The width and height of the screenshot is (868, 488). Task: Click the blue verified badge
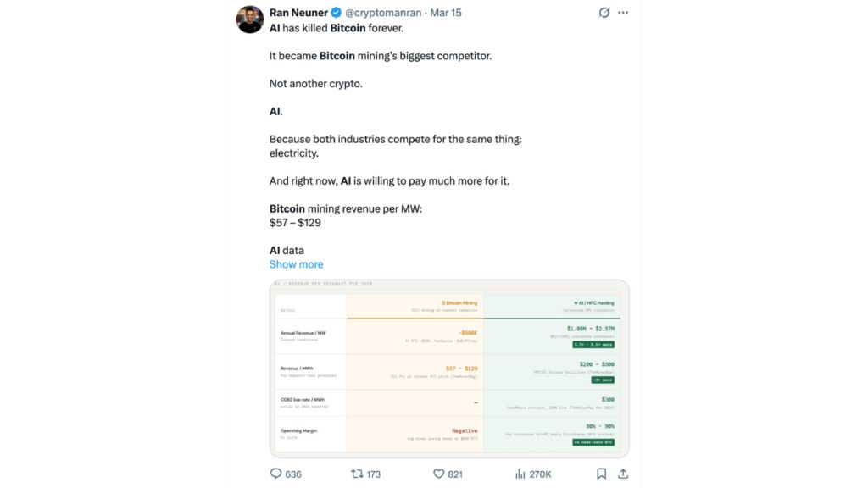tap(336, 13)
